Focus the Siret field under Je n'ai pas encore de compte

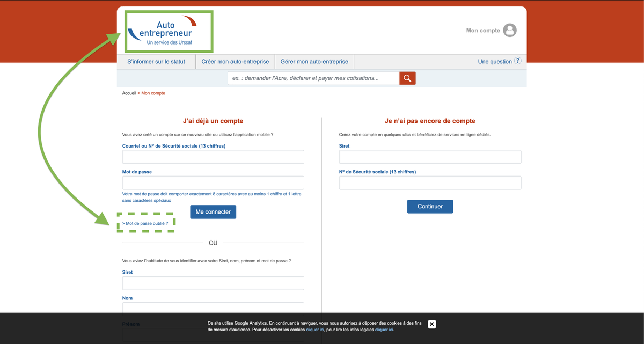(x=430, y=157)
